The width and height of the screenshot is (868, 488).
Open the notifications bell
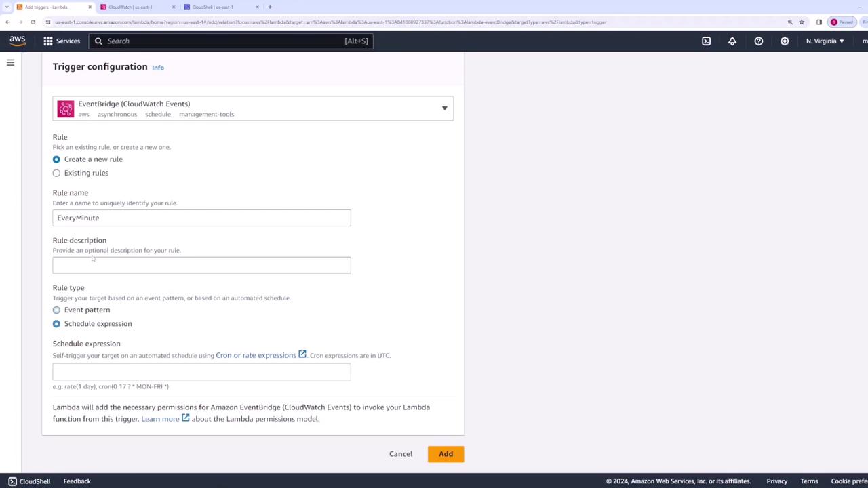732,41
